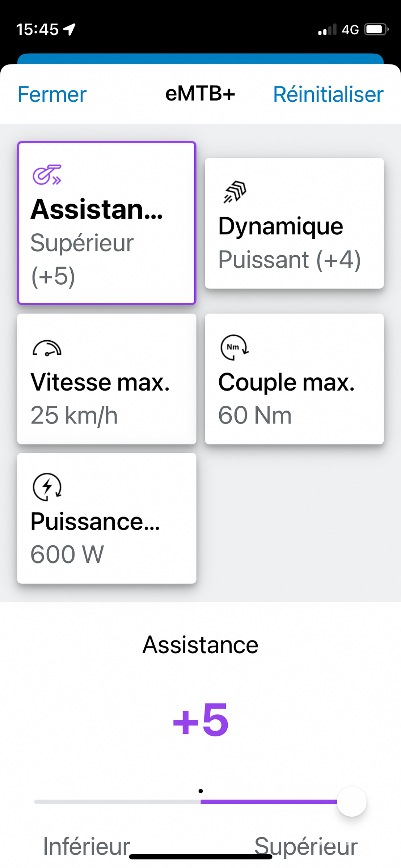Tap the Vitesse max. speedometer icon
This screenshot has height=868, width=401.
pyautogui.click(x=47, y=349)
